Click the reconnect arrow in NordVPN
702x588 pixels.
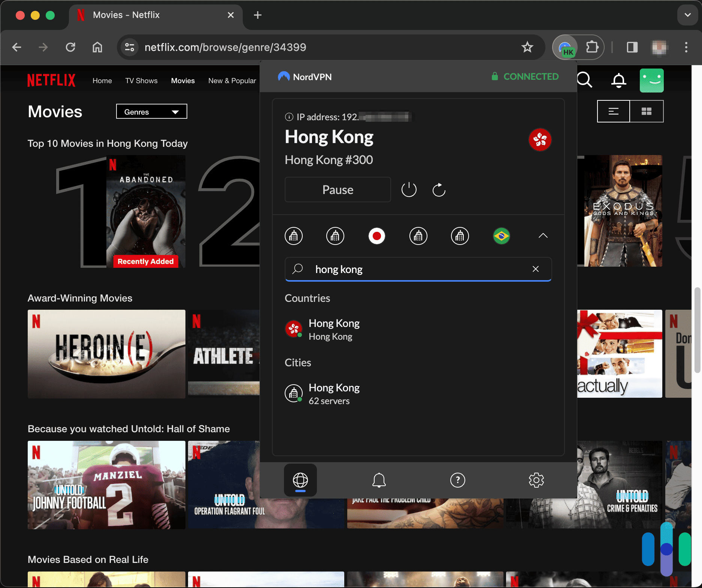point(438,190)
